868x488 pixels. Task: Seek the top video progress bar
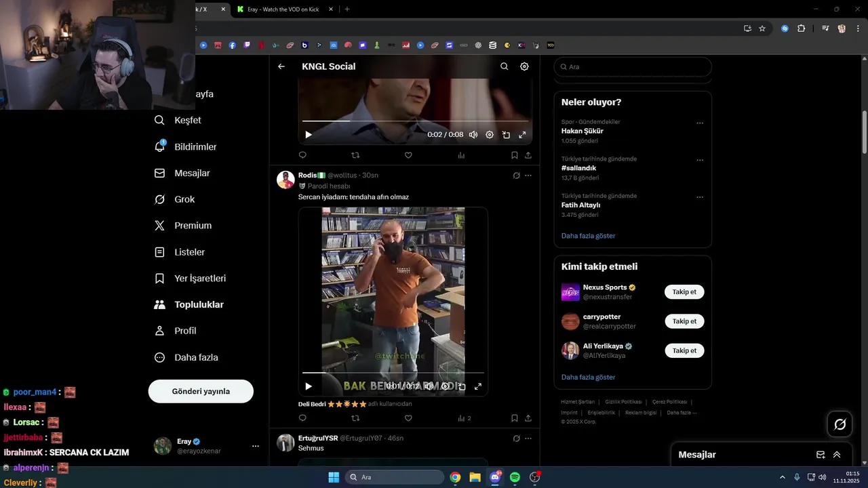415,121
